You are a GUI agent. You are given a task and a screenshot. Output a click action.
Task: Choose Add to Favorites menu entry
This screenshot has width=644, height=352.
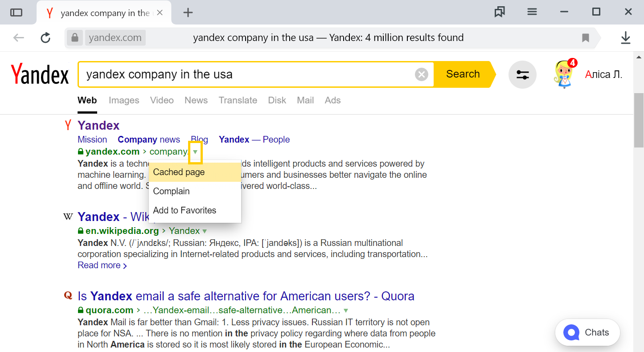195,210
